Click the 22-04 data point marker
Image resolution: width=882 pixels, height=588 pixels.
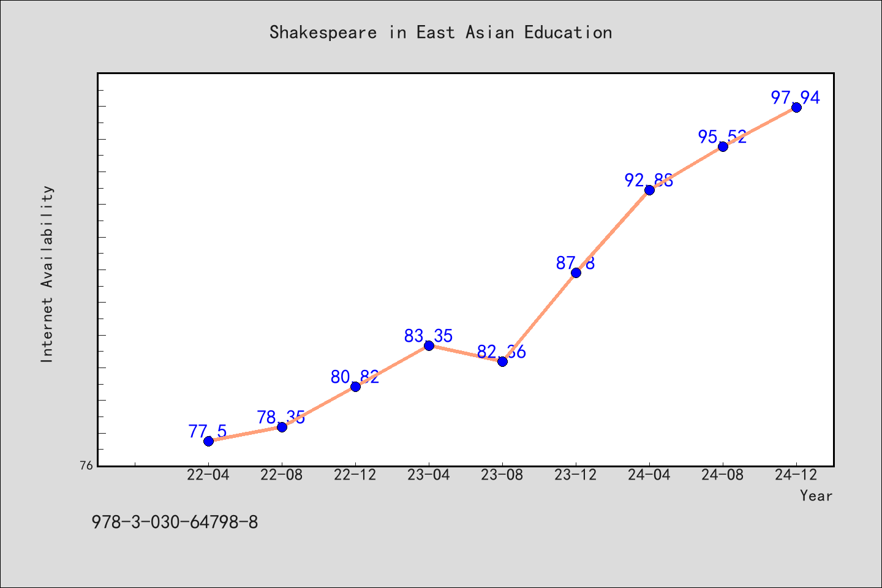(208, 441)
